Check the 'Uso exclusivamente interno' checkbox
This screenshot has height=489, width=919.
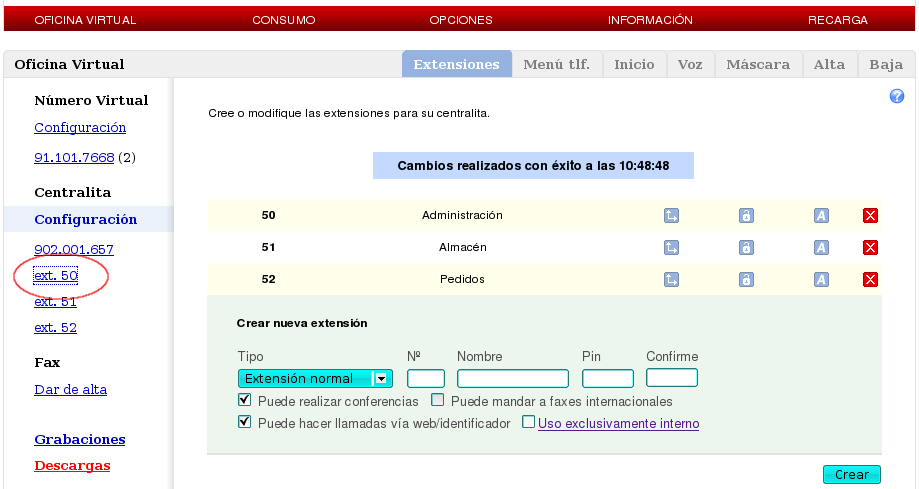(x=528, y=422)
